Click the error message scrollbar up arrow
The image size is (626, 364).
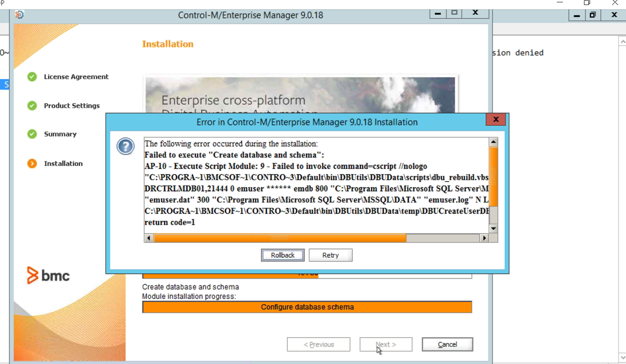[x=493, y=142]
